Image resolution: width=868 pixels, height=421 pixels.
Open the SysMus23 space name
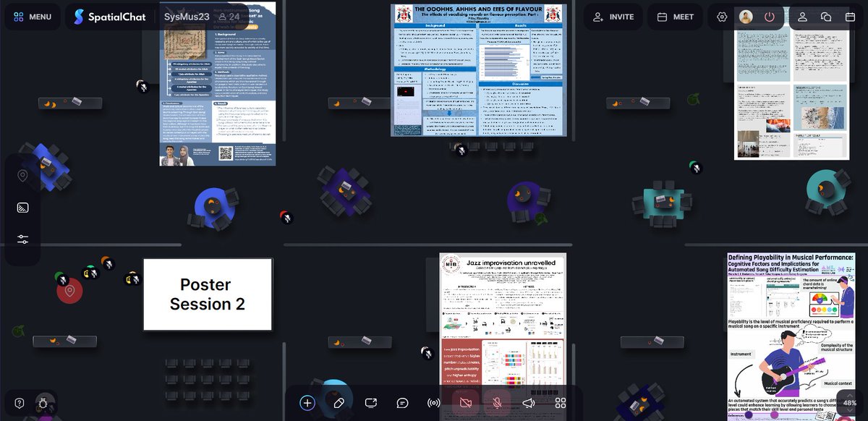(x=187, y=17)
